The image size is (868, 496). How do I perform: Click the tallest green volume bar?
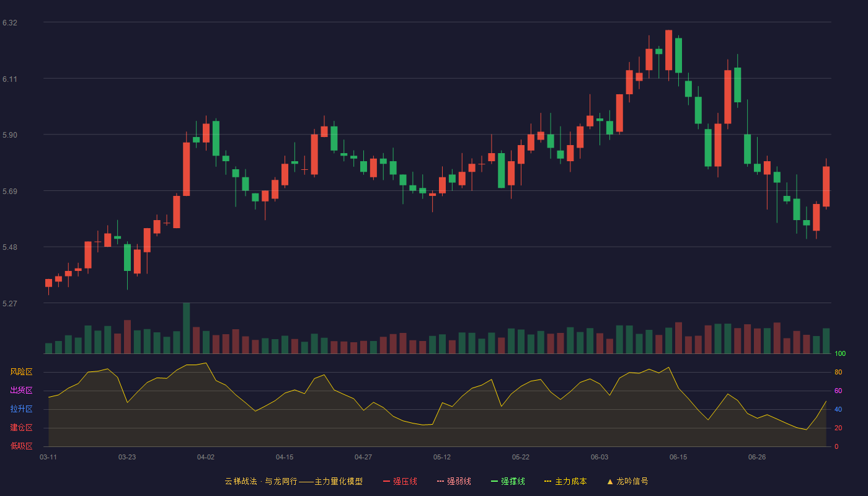coord(187,328)
